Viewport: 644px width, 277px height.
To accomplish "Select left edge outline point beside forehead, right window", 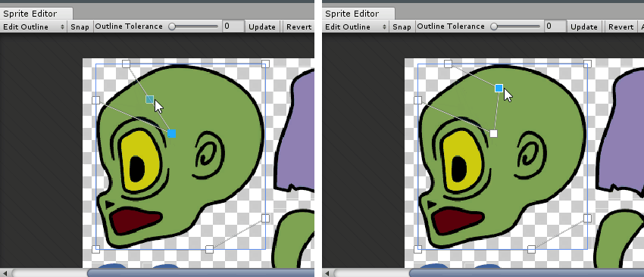I will click(417, 100).
